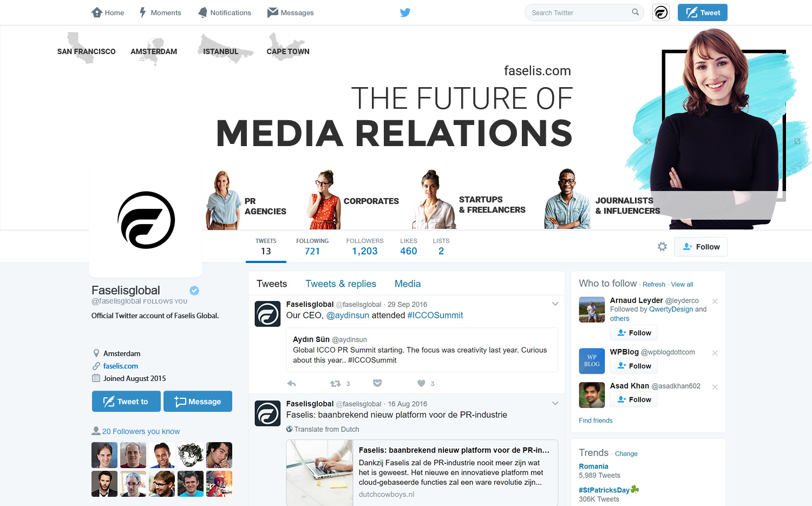Open faselis.com link in profile
812x506 pixels.
pyautogui.click(x=121, y=366)
